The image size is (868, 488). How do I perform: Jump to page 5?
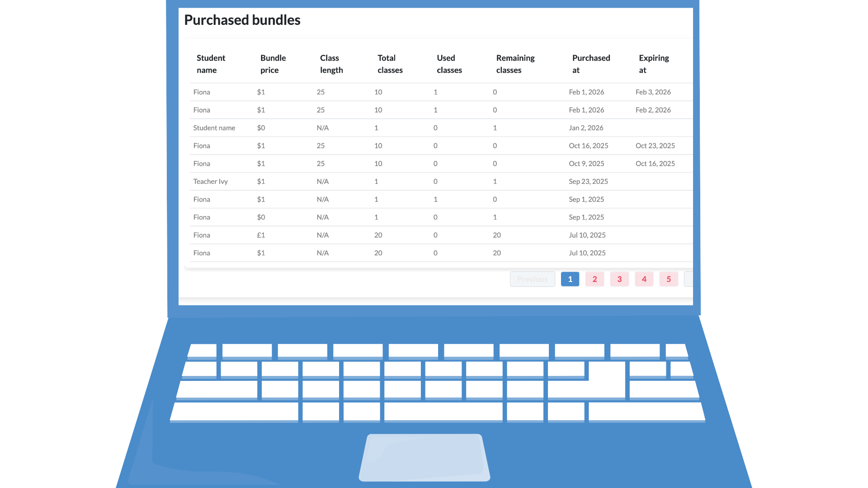pyautogui.click(x=669, y=279)
